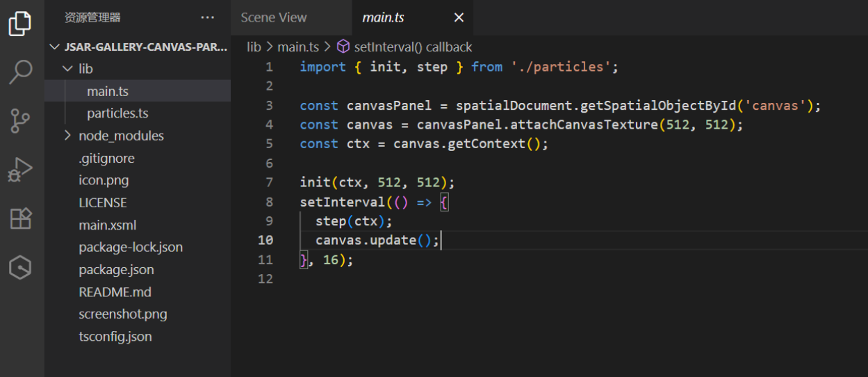Click the lib breadcrumb segment
868x377 pixels.
[254, 47]
